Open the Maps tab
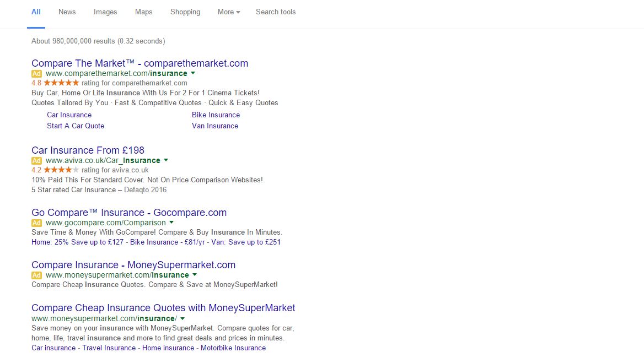This screenshot has height=363, width=644. coord(144,12)
